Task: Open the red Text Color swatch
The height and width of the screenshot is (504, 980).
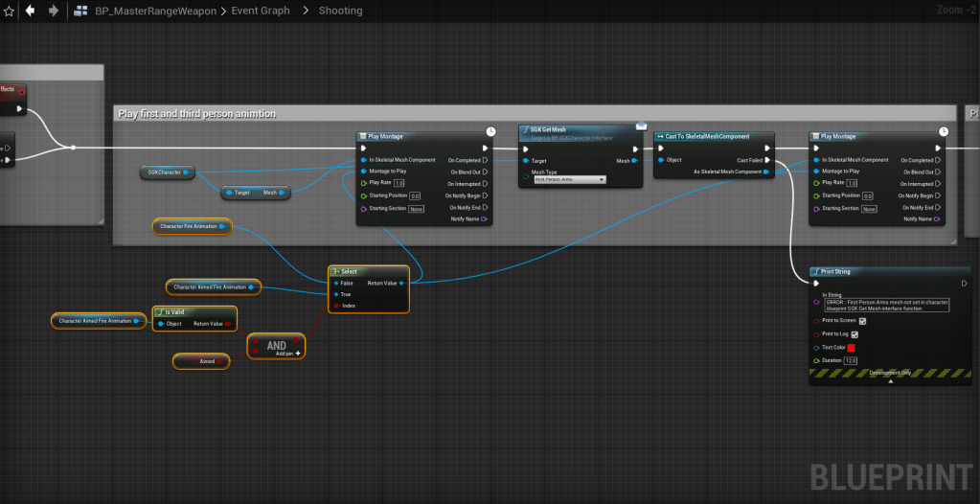Action: click(851, 347)
